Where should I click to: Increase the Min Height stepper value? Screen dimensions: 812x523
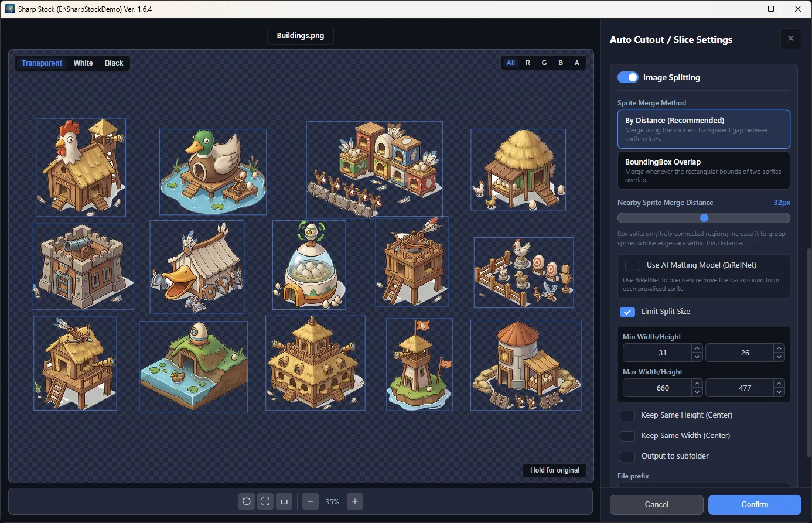coord(779,348)
